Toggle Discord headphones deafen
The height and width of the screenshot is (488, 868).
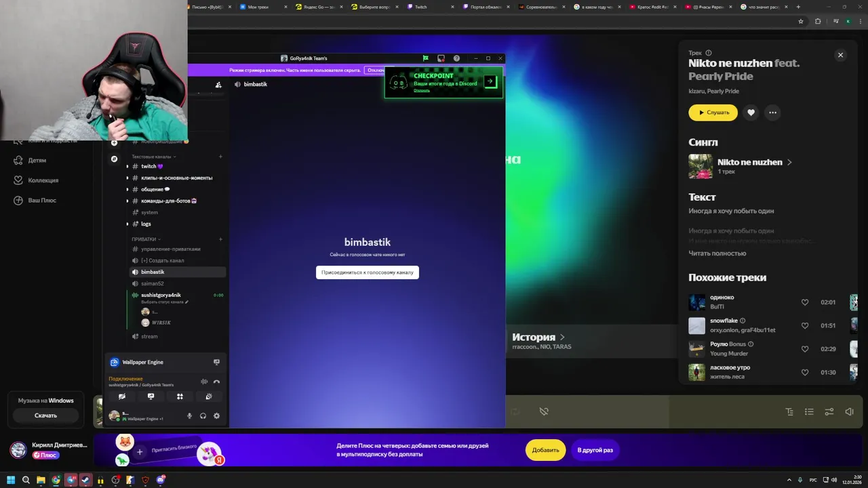click(203, 416)
